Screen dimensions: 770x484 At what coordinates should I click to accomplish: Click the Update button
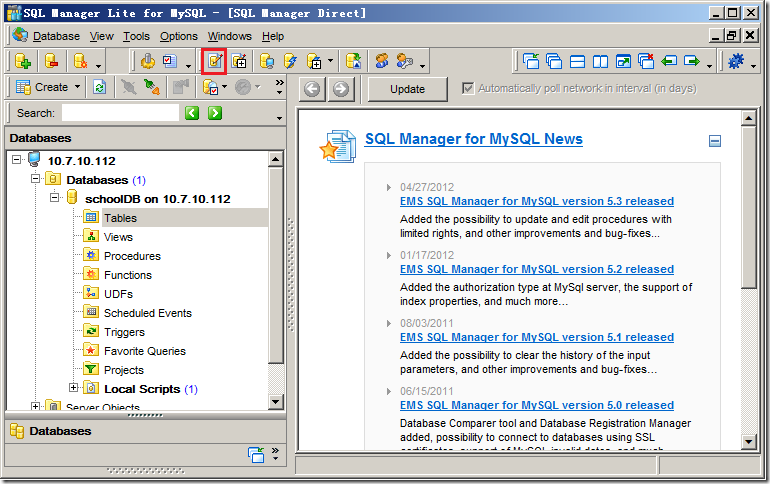tap(408, 89)
